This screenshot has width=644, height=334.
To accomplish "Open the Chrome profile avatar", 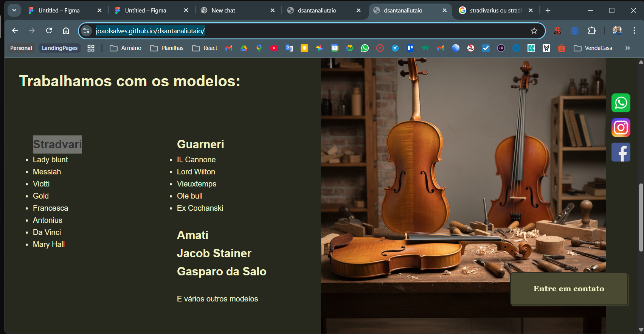I will pyautogui.click(x=617, y=31).
